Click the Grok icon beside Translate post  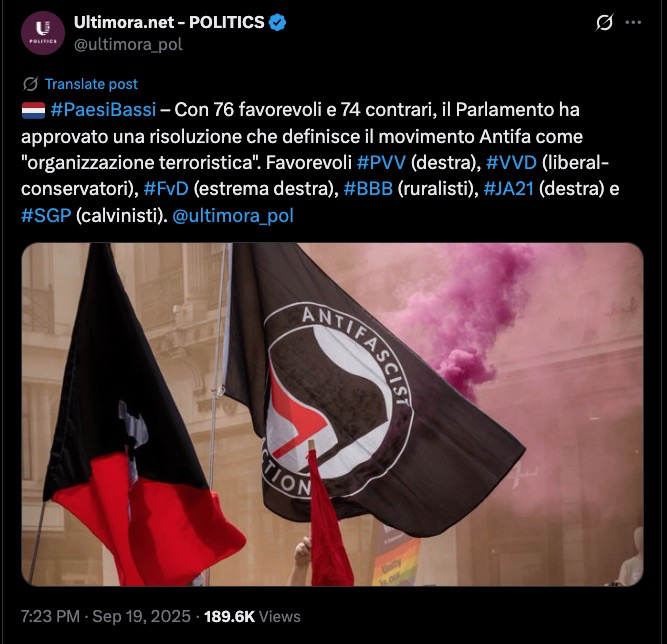coord(31,84)
